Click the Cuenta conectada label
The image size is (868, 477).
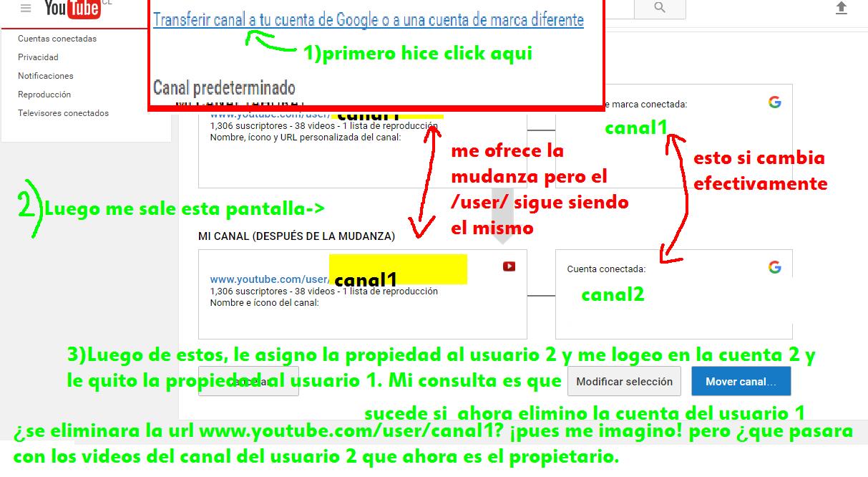point(606,269)
